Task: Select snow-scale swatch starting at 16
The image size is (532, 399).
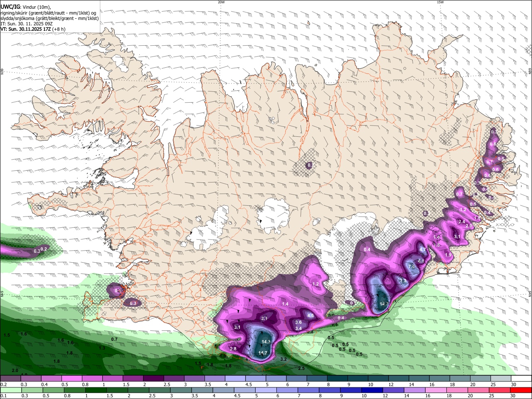Action: (440, 379)
